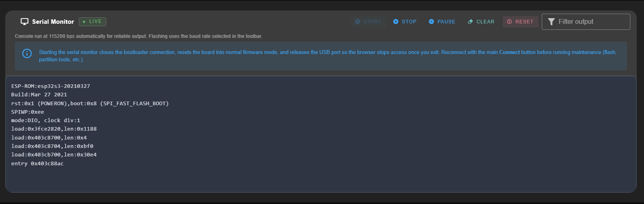Click the mode:DIO, clock div:1 line
This screenshot has height=204, width=644.
tap(45, 121)
